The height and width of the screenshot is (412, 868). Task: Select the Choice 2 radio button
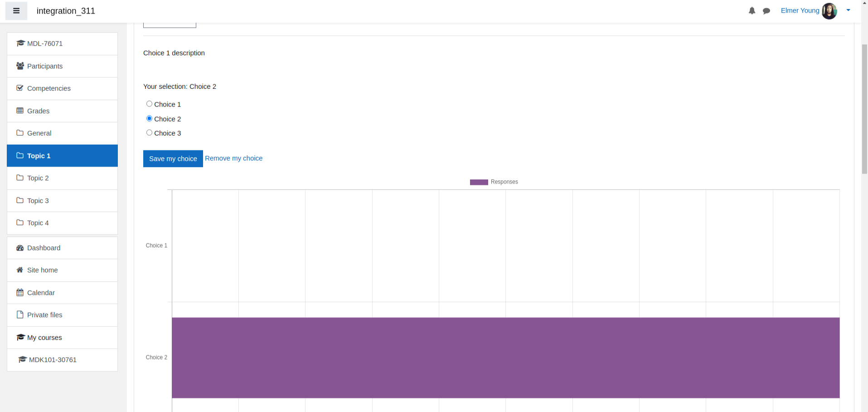point(149,118)
